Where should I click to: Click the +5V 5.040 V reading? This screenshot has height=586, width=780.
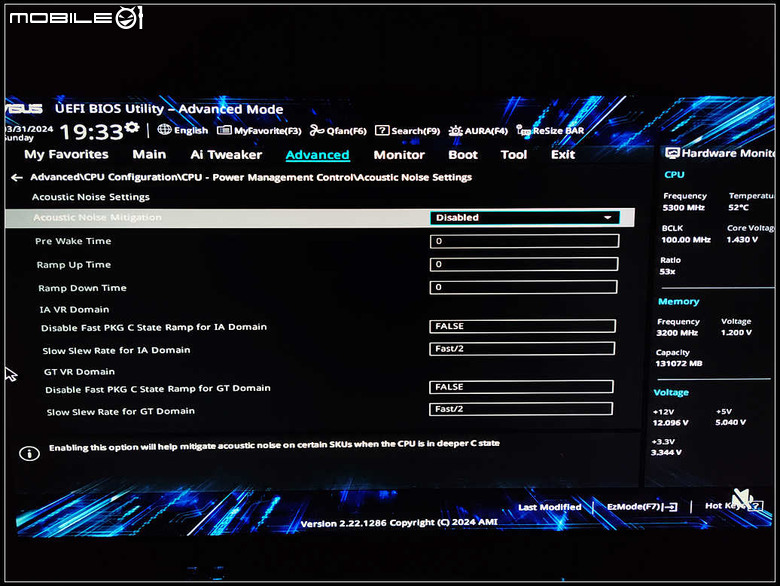pyautogui.click(x=731, y=422)
